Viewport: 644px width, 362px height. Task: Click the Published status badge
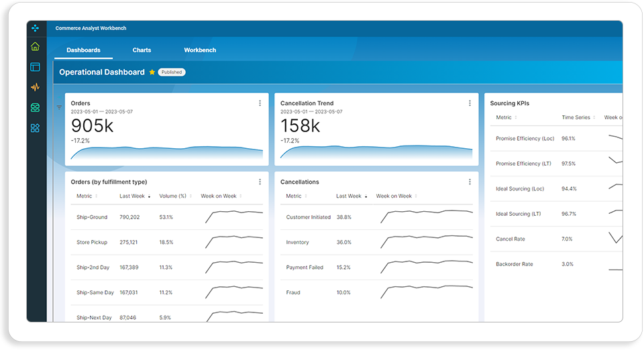point(172,72)
